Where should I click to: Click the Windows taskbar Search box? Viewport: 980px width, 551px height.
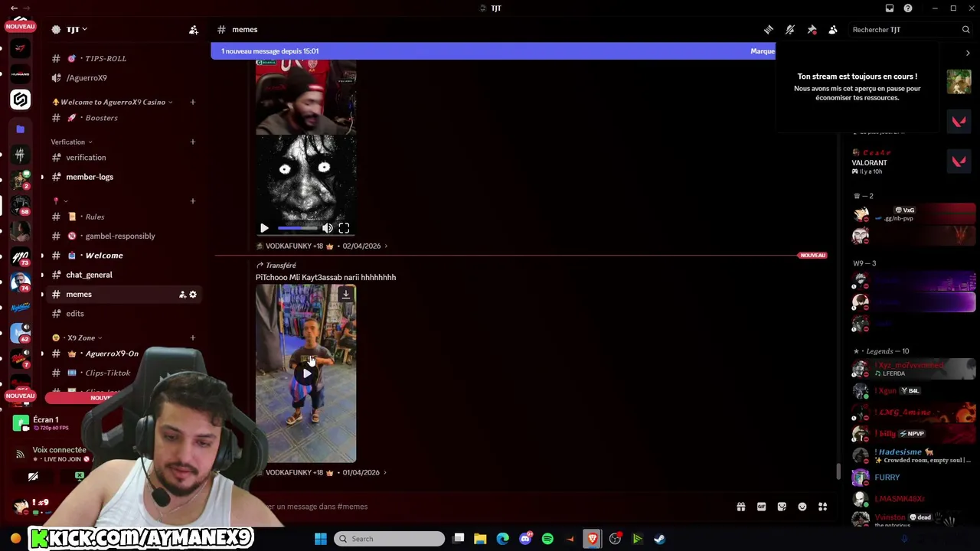pos(389,539)
